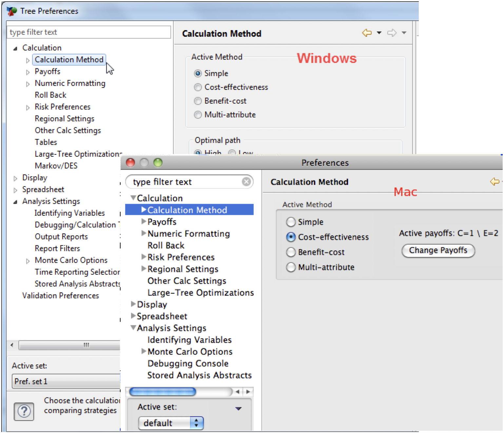504x434 pixels.
Task: Select the Simple active method radio button
Action: pos(198,73)
